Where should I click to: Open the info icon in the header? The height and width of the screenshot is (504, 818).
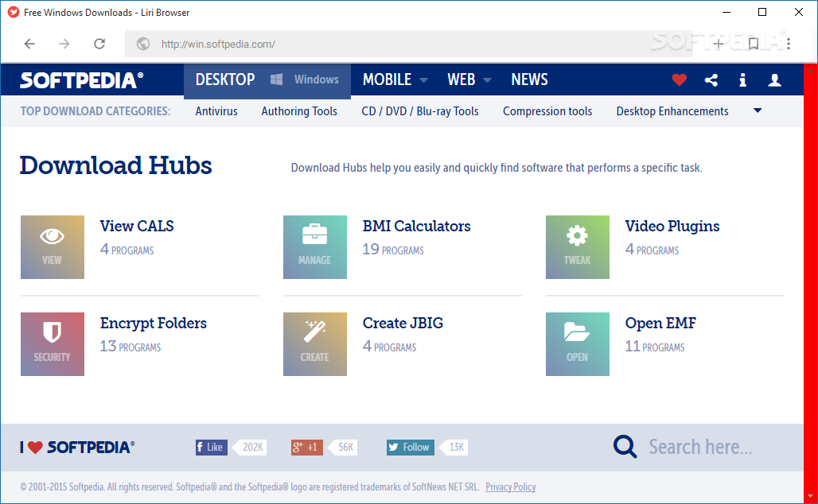tap(743, 79)
